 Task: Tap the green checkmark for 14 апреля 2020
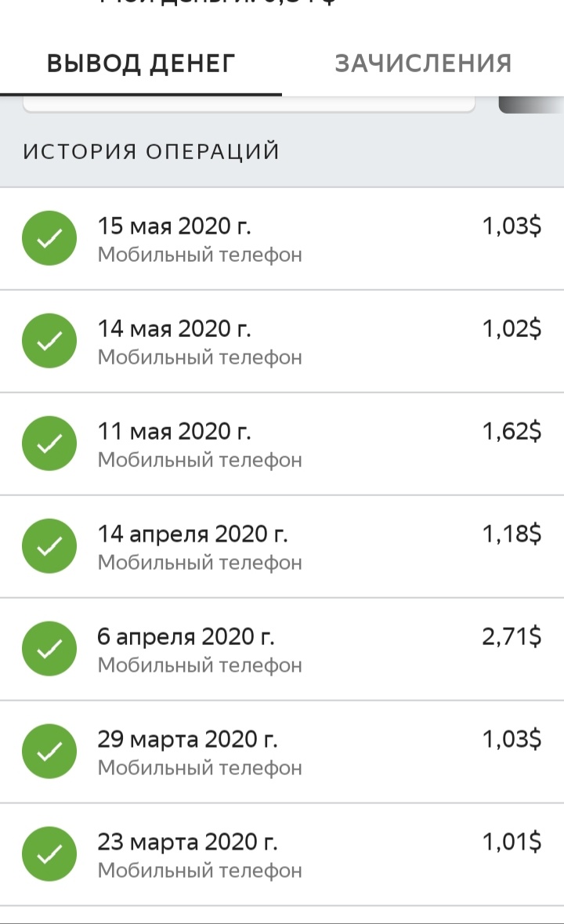[x=49, y=545]
